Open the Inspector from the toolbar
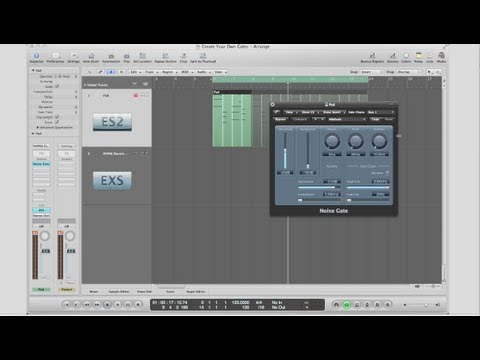Viewport: 480px width, 360px height. 36,57
